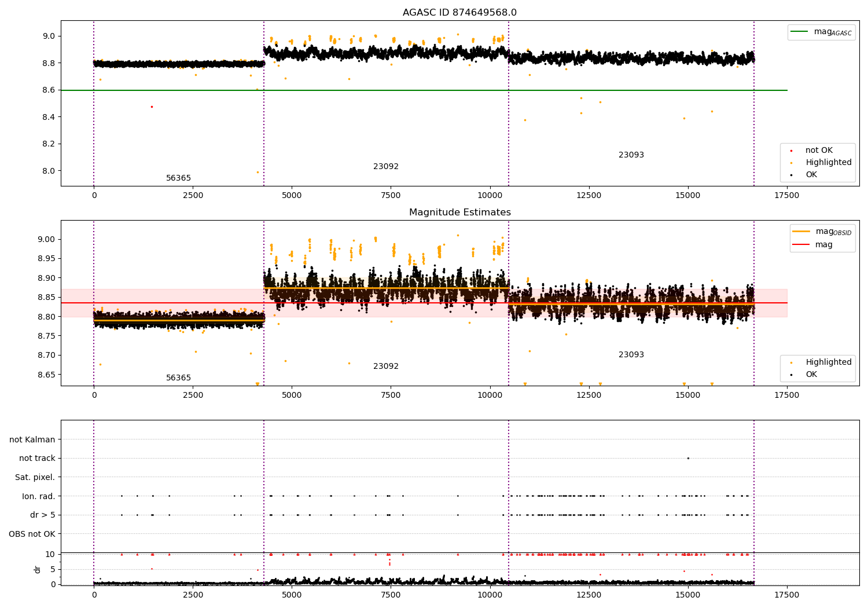Click the lone red "not OK" point in top plot
This screenshot has width=868, height=608.
click(x=152, y=107)
